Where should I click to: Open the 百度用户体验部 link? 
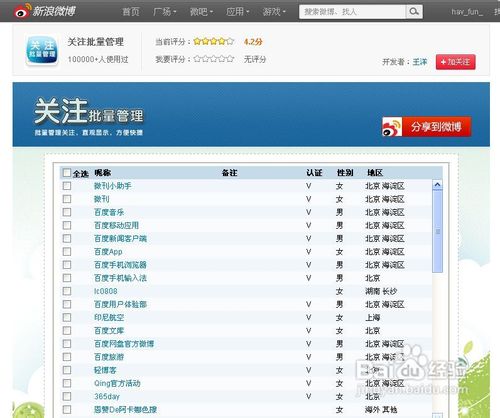(120, 304)
